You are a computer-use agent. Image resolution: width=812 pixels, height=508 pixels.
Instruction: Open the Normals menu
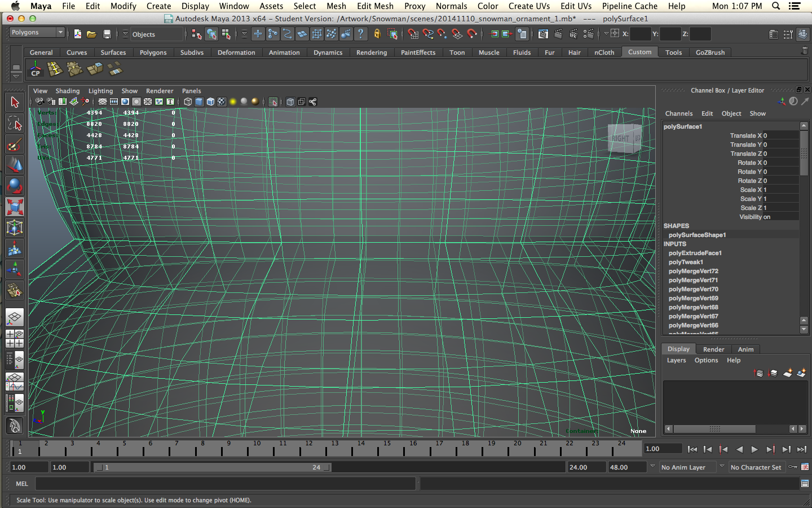click(x=451, y=6)
